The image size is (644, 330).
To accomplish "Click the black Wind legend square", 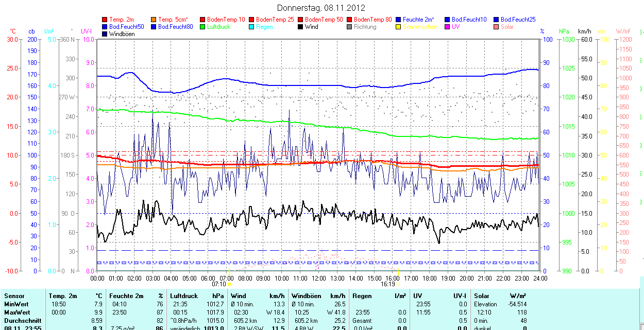I will pyautogui.click(x=301, y=27).
